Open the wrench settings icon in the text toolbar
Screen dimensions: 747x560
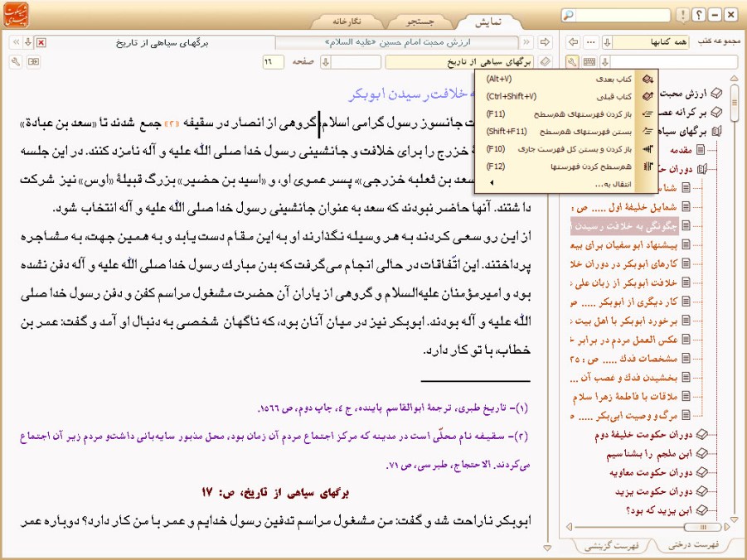(16, 62)
